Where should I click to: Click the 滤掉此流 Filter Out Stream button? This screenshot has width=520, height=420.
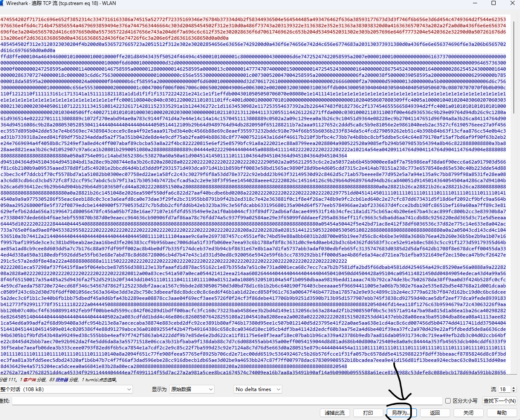click(x=335, y=413)
